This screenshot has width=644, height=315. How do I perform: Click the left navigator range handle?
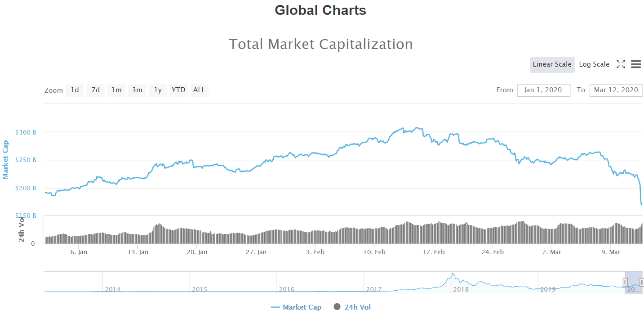[625, 282]
